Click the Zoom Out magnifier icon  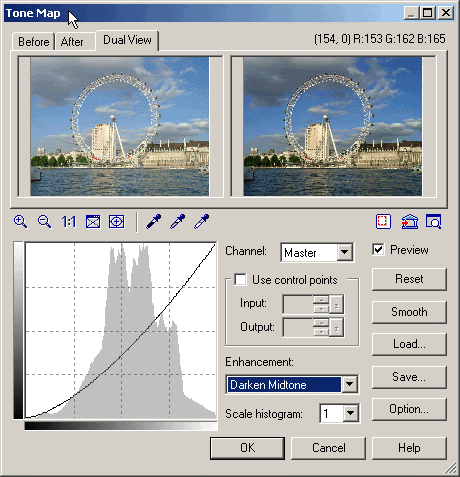coord(44,222)
